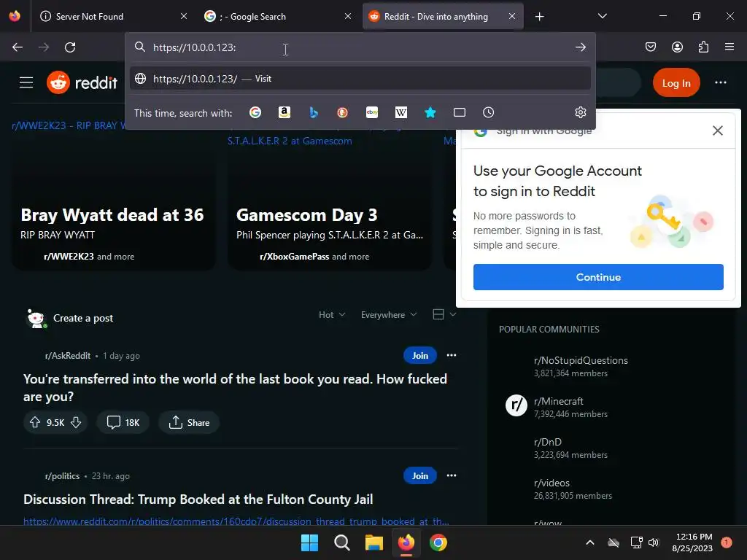Open options menu for politics post
The height and width of the screenshot is (560, 747).
click(451, 475)
